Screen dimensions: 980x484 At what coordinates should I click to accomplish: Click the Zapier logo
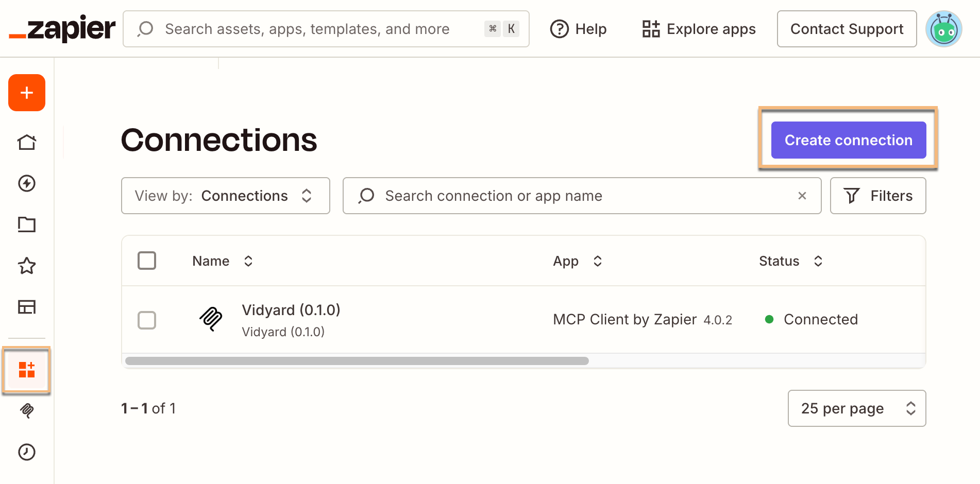[x=62, y=29]
